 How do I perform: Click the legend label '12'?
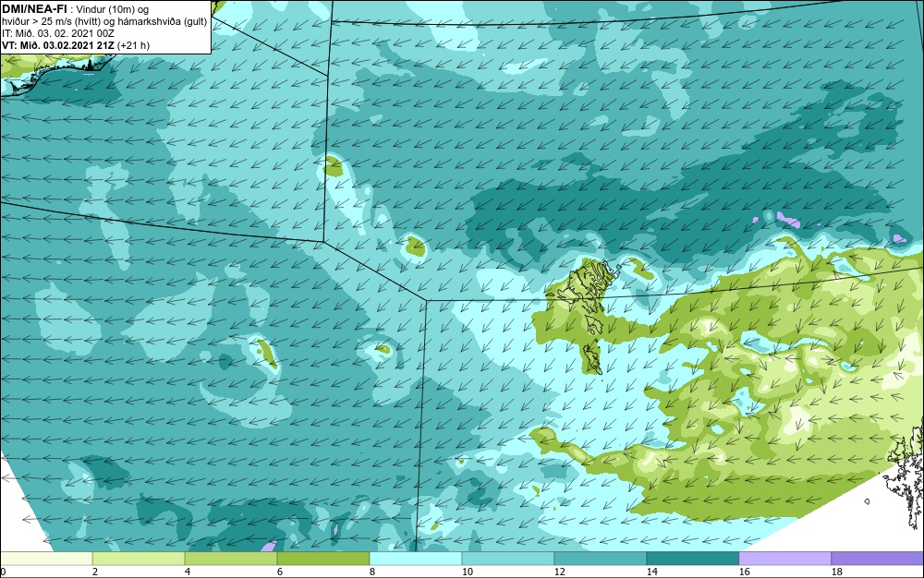pos(559,572)
